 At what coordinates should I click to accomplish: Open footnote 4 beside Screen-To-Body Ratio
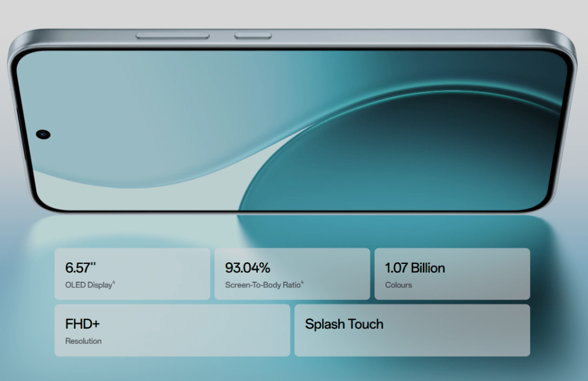click(x=302, y=282)
